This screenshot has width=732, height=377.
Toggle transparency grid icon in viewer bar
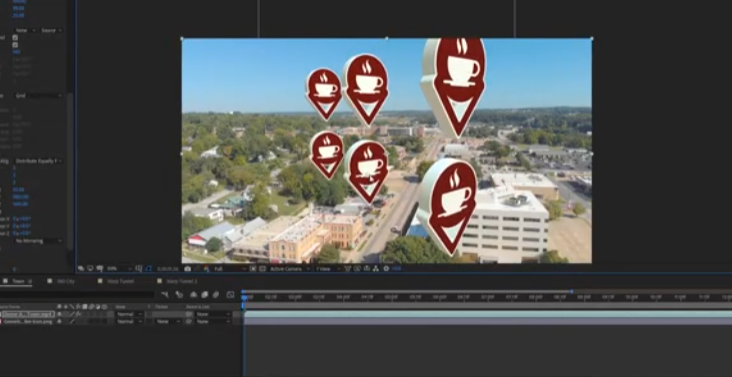click(262, 269)
